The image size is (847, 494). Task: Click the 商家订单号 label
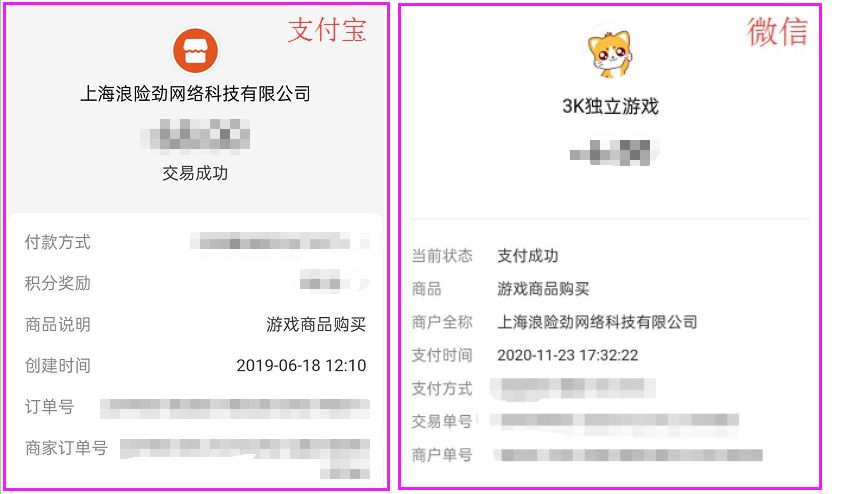click(66, 448)
